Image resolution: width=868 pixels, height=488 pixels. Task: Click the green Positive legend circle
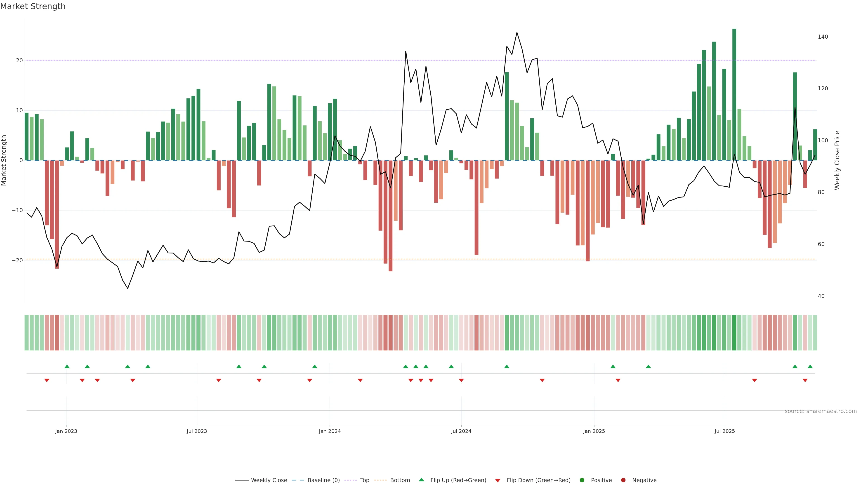tap(582, 480)
